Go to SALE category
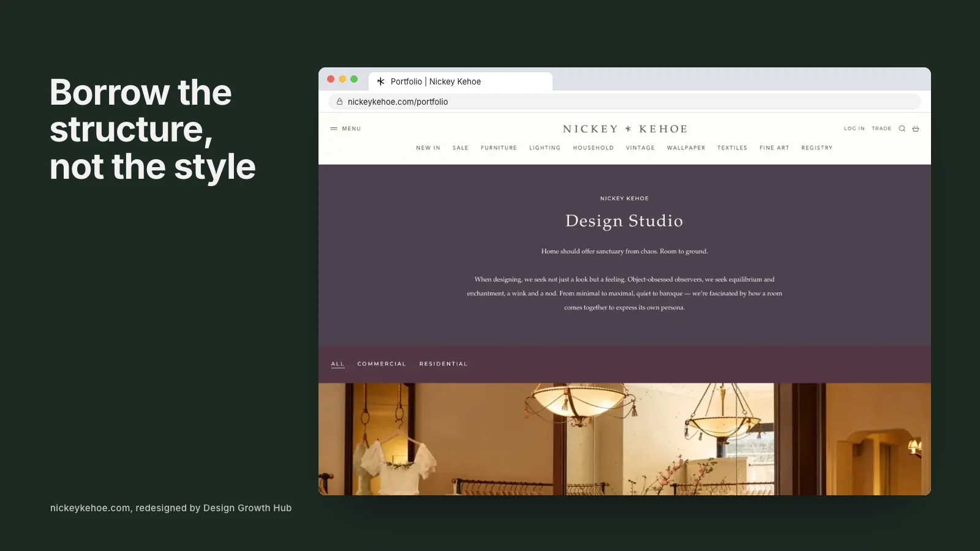The height and width of the screenshot is (551, 980). (461, 148)
